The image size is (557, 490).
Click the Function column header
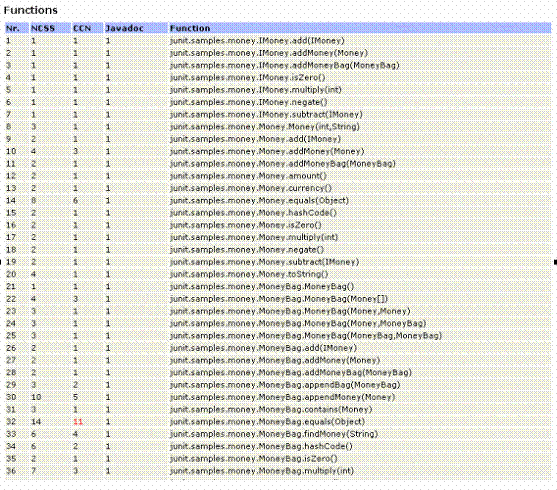[360, 28]
